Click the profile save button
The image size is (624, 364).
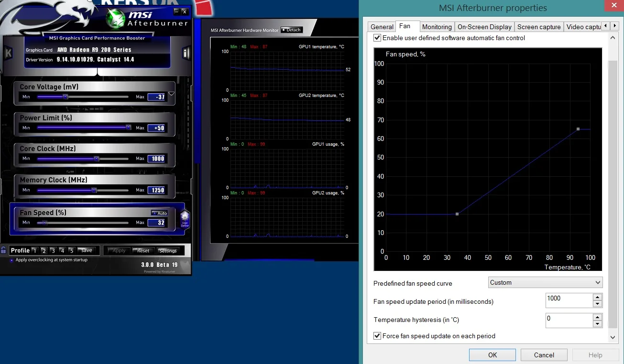[x=87, y=250]
